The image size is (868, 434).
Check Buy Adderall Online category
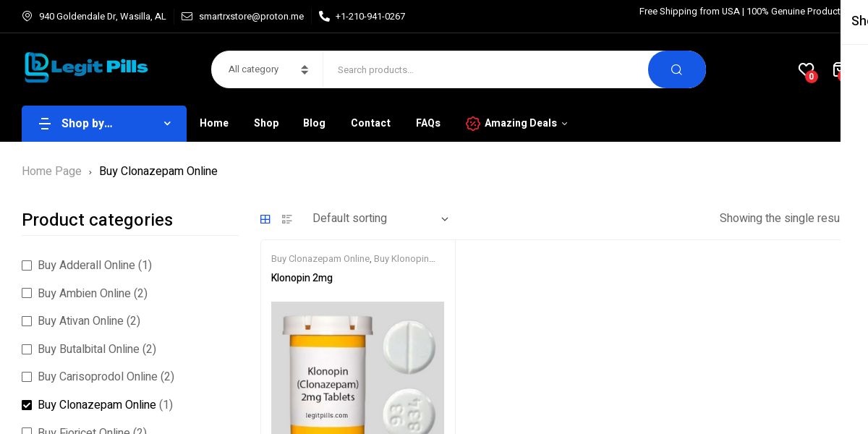pos(27,265)
